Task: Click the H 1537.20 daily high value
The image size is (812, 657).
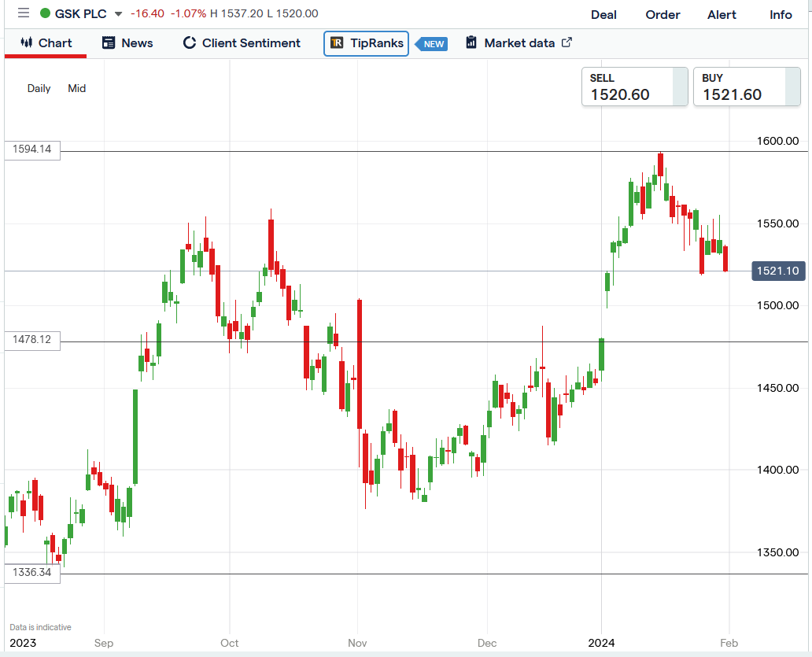Action: 236,13
